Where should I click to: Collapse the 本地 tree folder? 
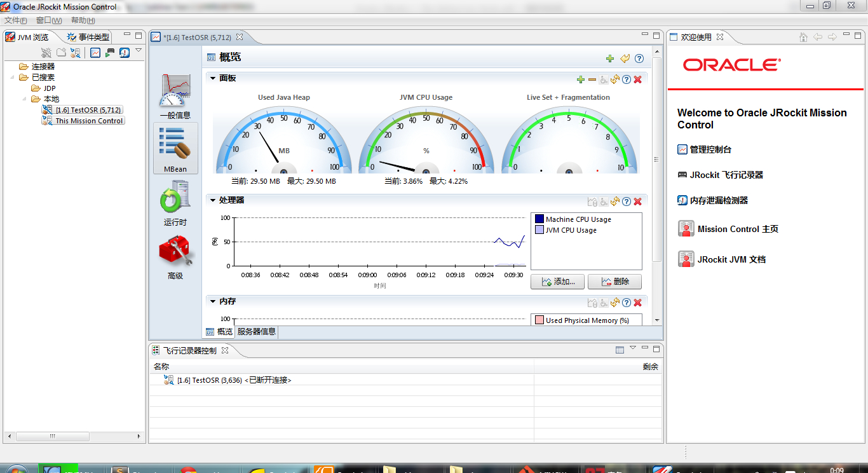click(25, 99)
